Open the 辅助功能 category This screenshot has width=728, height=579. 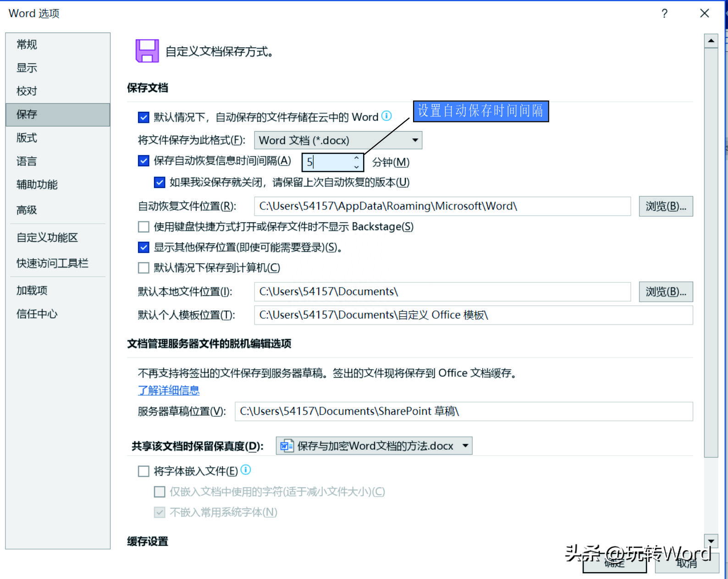[x=58, y=185]
